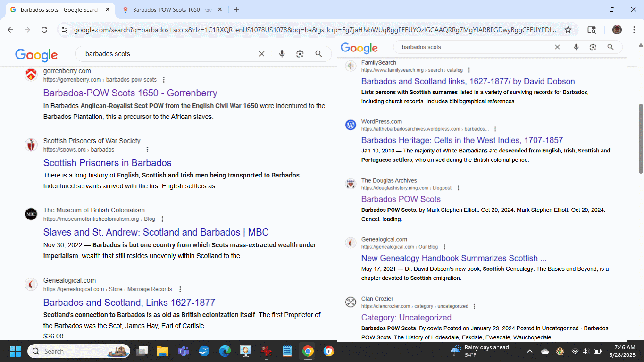Open Google Lens image search in left search bar

point(300,54)
